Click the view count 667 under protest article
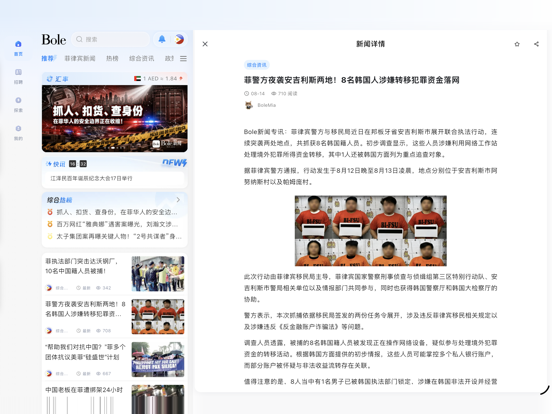Screen dimensions: 552x414 [104, 374]
